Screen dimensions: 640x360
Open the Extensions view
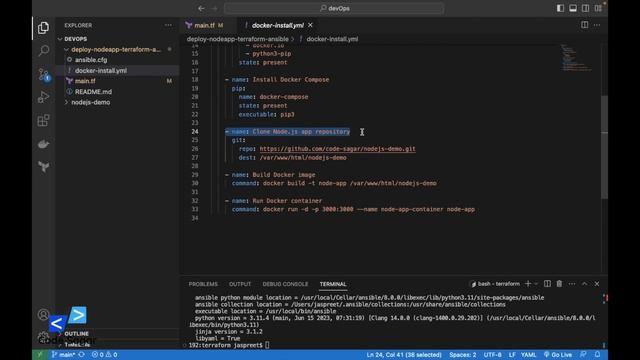coord(43,120)
